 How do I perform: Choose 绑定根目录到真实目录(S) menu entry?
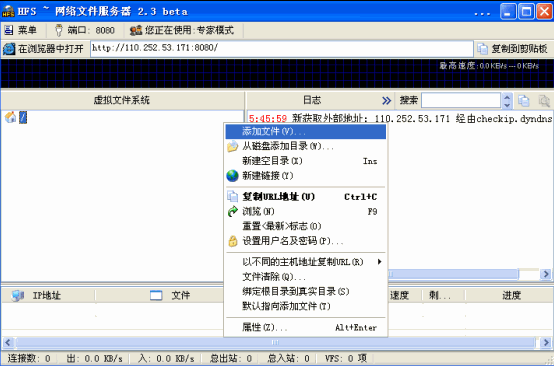click(306, 291)
